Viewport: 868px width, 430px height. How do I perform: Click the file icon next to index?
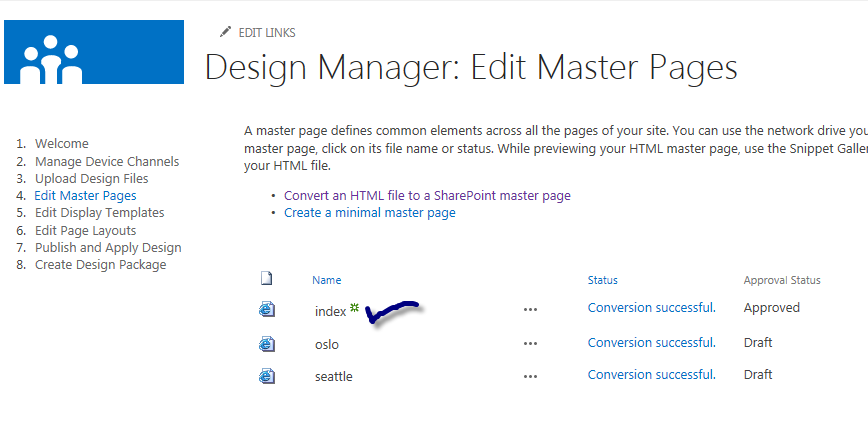tap(266, 309)
